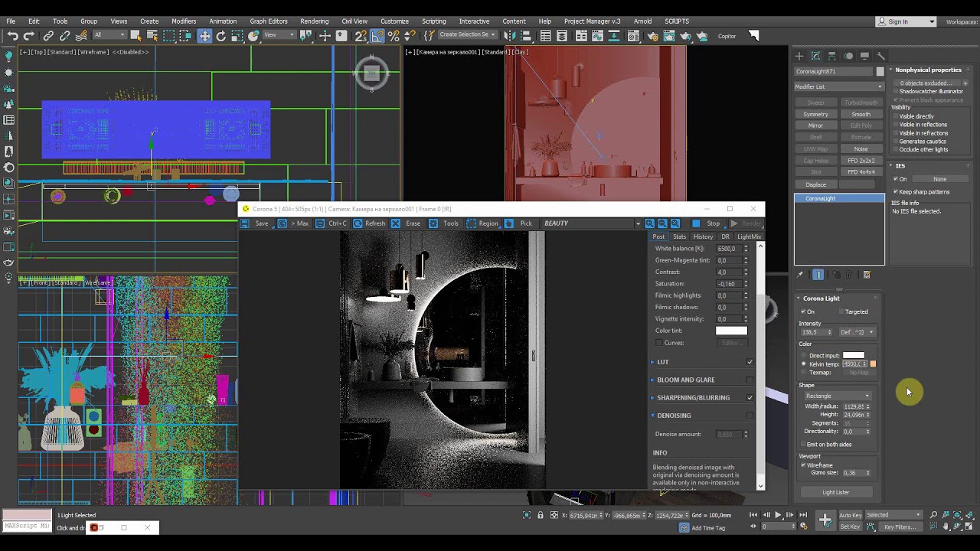This screenshot has width=980, height=551.
Task: Select CoronaLight in the modifier stack
Action: coord(839,199)
